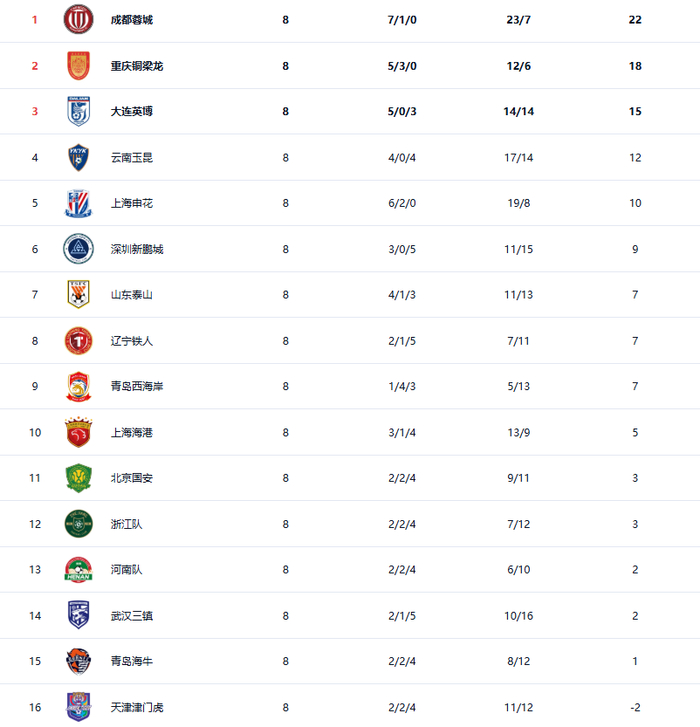
Task: Click the 天津津门虎 club crest
Action: point(78,707)
